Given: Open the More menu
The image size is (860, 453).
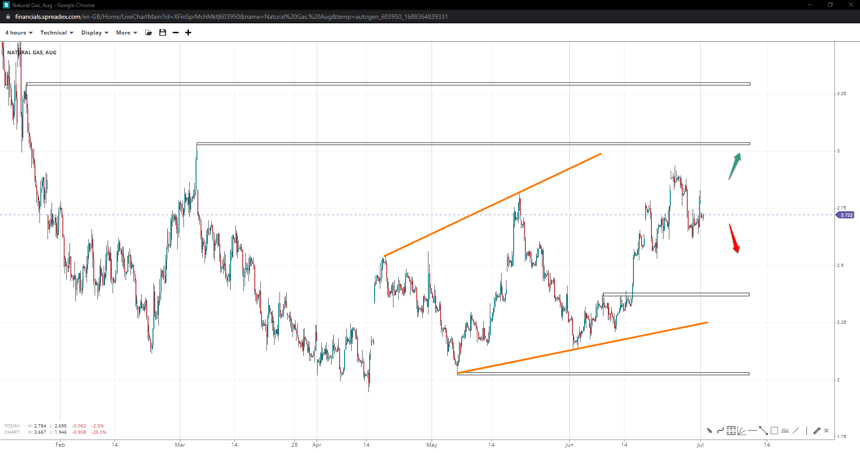Looking at the screenshot, I should point(127,33).
